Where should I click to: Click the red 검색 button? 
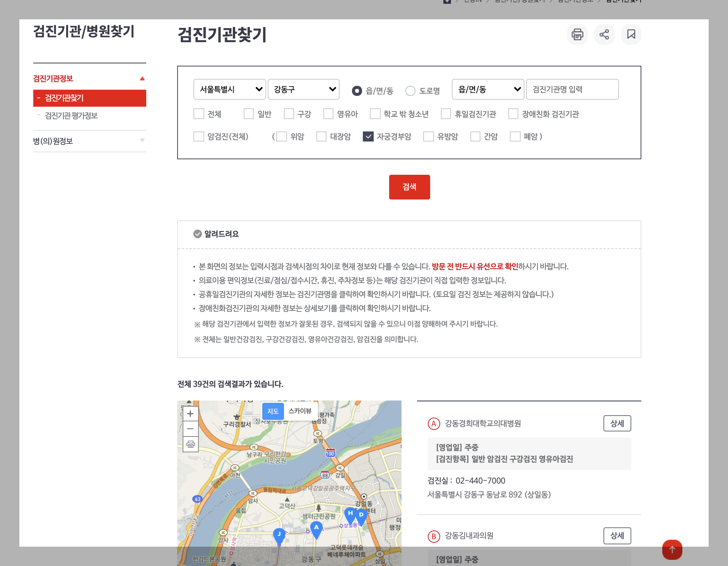coord(410,187)
